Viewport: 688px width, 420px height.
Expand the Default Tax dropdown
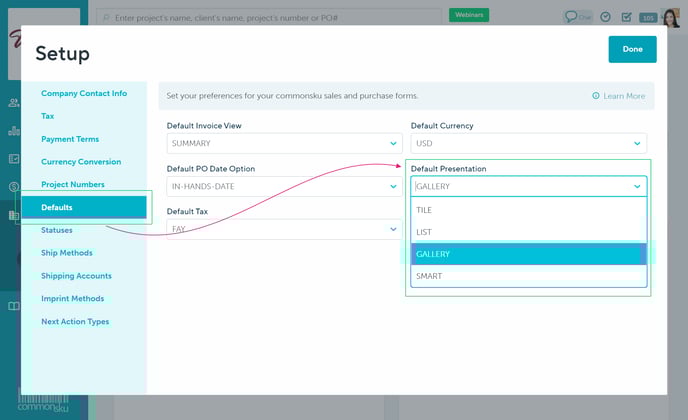(x=284, y=229)
